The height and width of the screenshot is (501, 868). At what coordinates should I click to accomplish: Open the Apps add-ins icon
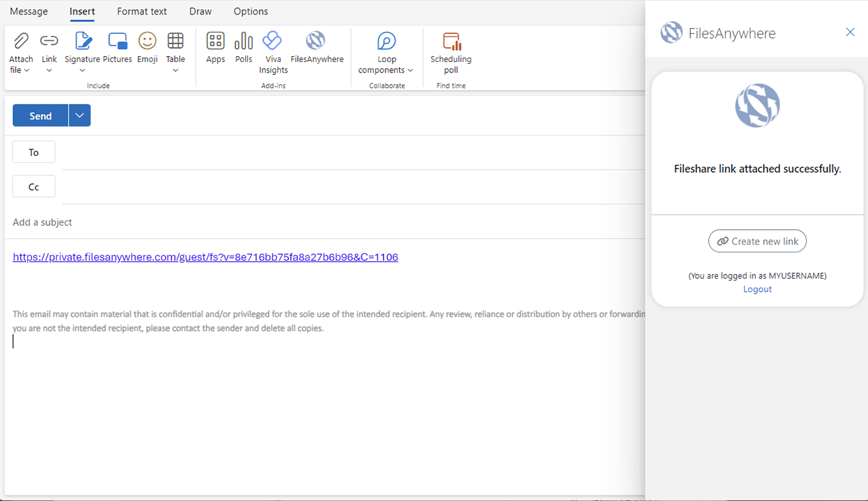(x=215, y=42)
